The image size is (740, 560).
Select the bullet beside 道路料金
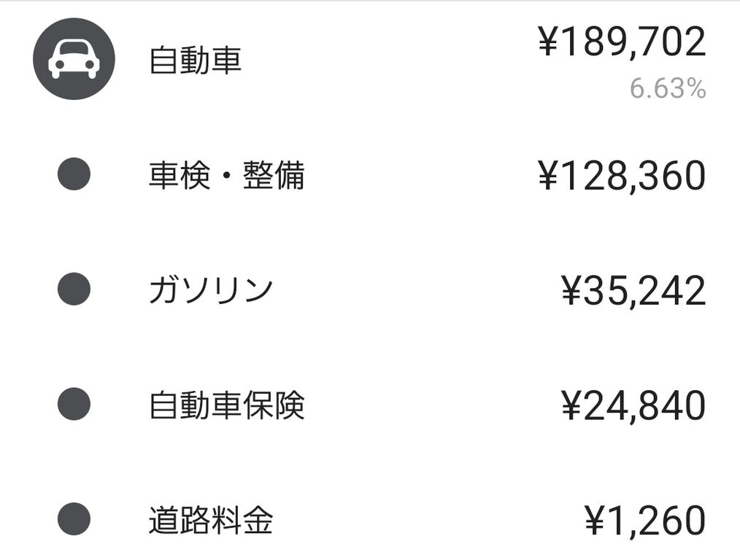[74, 519]
